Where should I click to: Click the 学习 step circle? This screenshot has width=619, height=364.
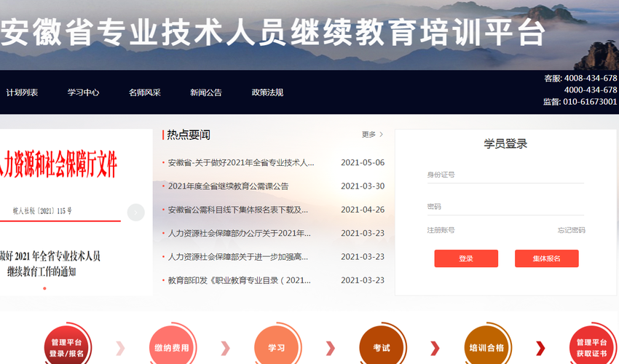pyautogui.click(x=277, y=347)
